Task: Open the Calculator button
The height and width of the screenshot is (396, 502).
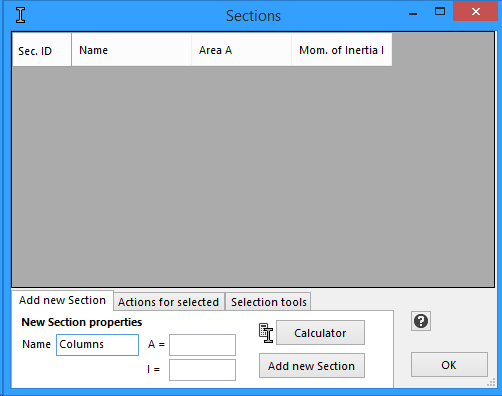Action: (x=320, y=333)
